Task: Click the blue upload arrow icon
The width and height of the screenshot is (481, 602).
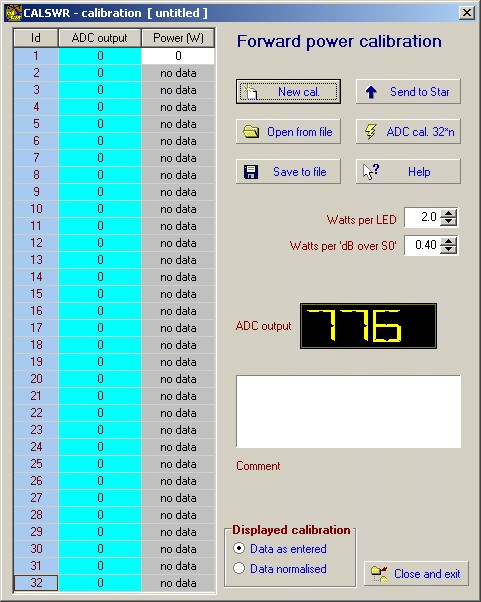Action: (x=371, y=92)
